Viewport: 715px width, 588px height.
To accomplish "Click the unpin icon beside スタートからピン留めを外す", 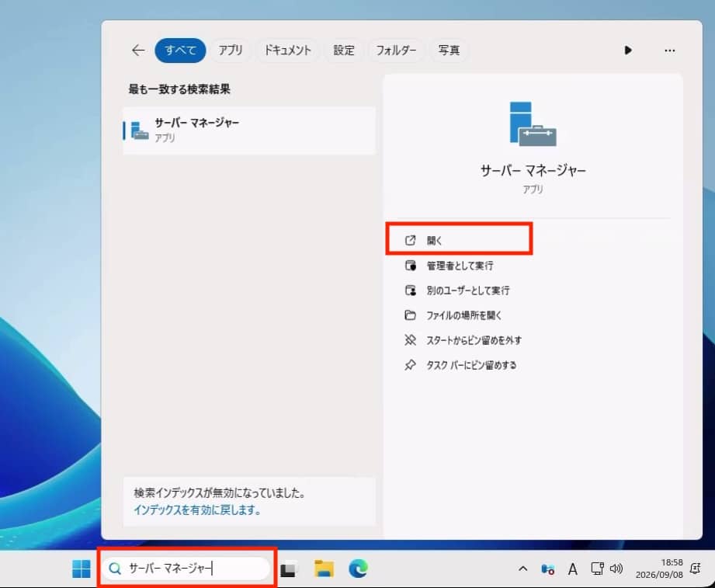I will [x=411, y=340].
